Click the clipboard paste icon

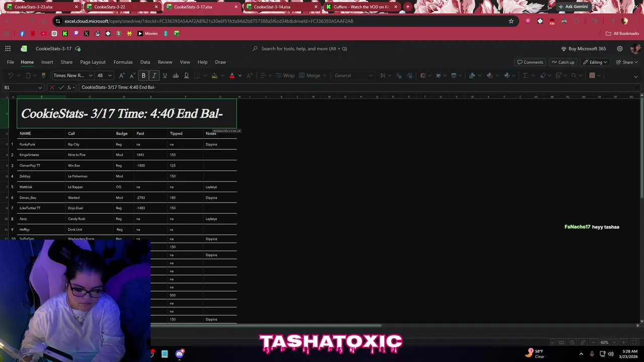[28, 75]
